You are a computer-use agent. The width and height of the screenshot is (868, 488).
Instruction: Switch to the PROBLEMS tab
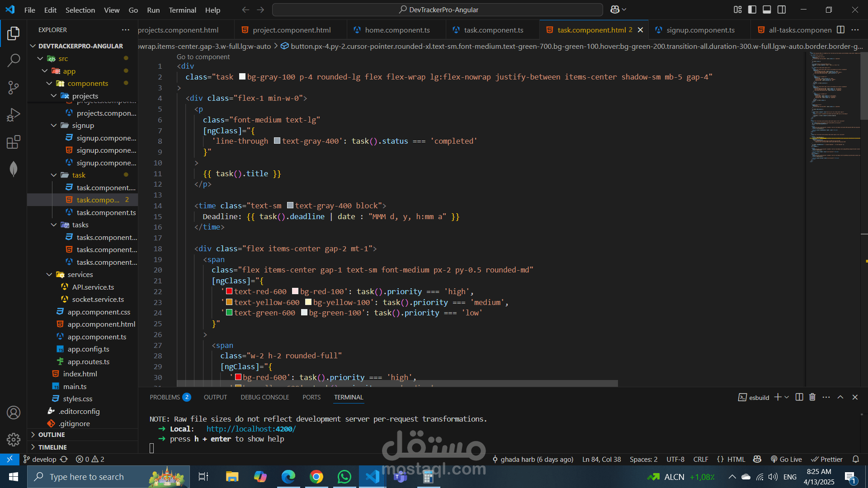[x=165, y=397]
